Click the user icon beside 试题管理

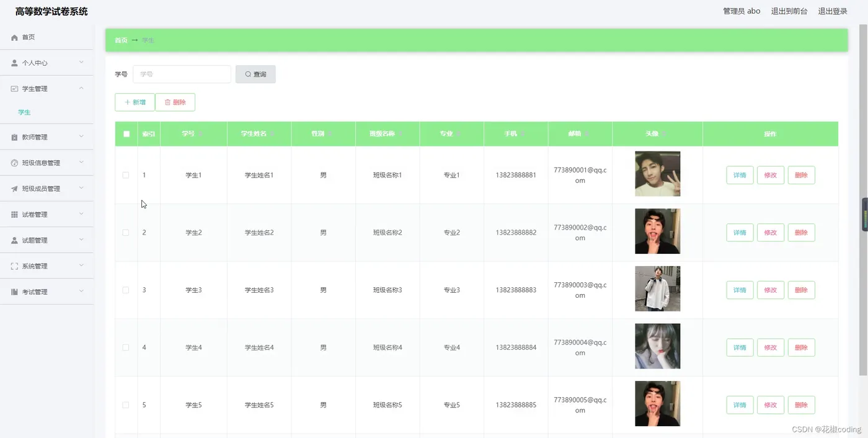click(14, 240)
